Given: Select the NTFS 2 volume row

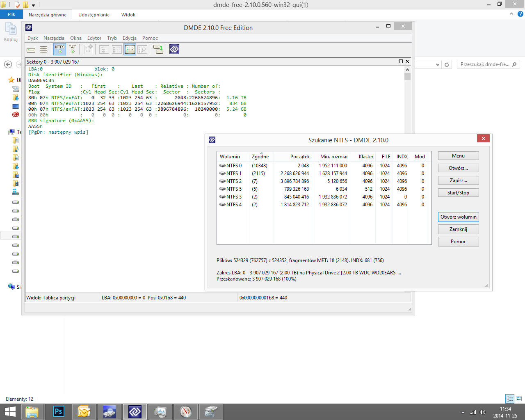Looking at the screenshot, I should point(324,181).
